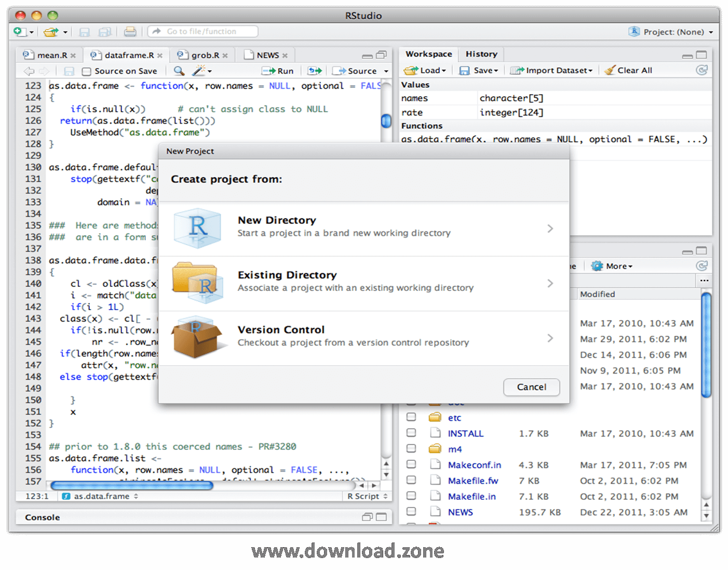Check the box next to etc folder
This screenshot has height=570, width=728.
(x=411, y=417)
